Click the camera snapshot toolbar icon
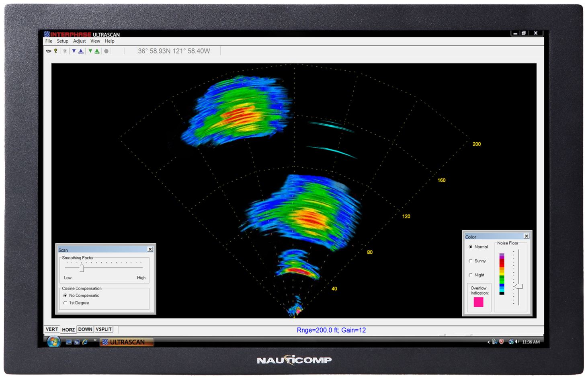 pyautogui.click(x=49, y=51)
